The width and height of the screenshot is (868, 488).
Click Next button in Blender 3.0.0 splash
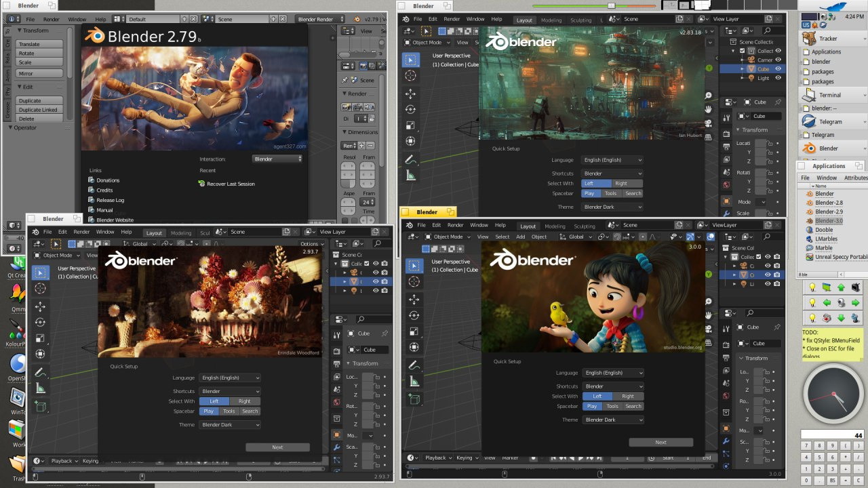pos(660,442)
